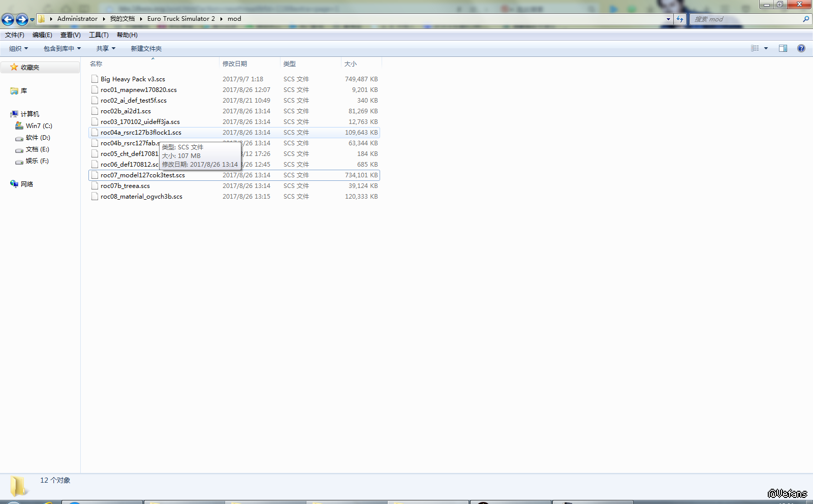The image size is (813, 504).
Task: Select file roc02b_ai2d1.scs
Action: (234, 111)
